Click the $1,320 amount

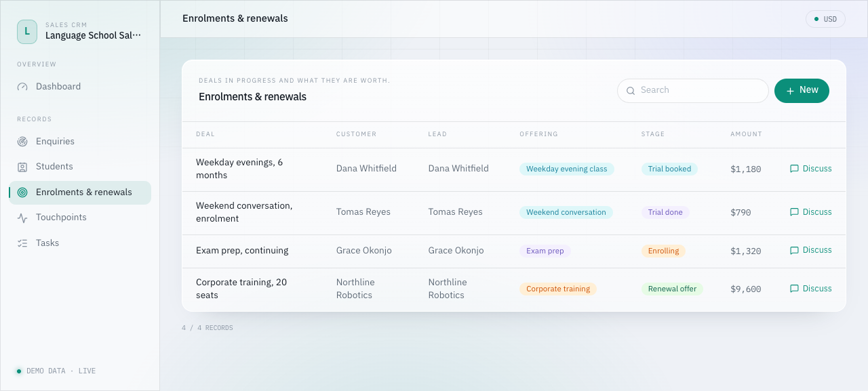(x=746, y=251)
